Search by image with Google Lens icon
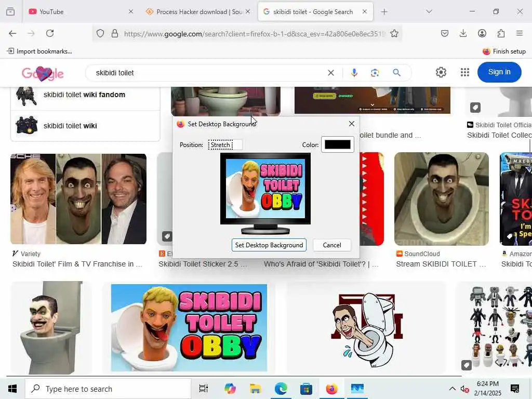Viewport: 532px width, 399px height. (375, 73)
